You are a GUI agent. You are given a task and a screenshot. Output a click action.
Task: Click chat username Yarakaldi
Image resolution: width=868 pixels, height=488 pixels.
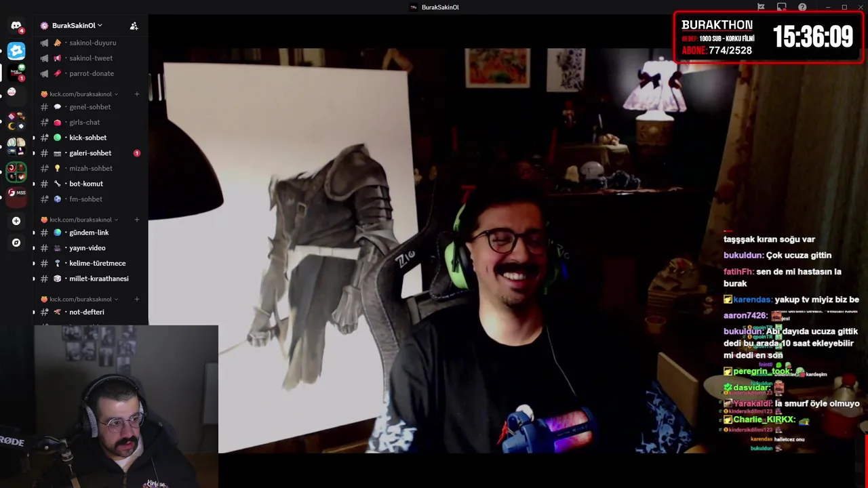(x=753, y=403)
